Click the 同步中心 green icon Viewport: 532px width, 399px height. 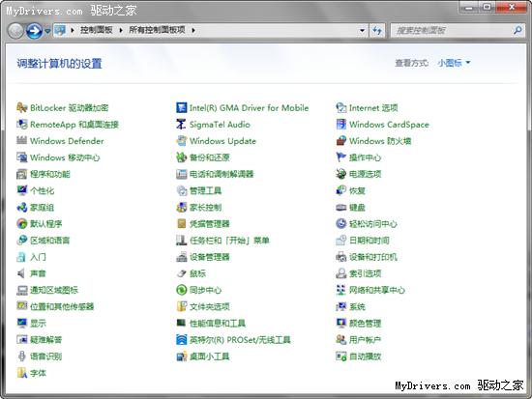pos(182,290)
